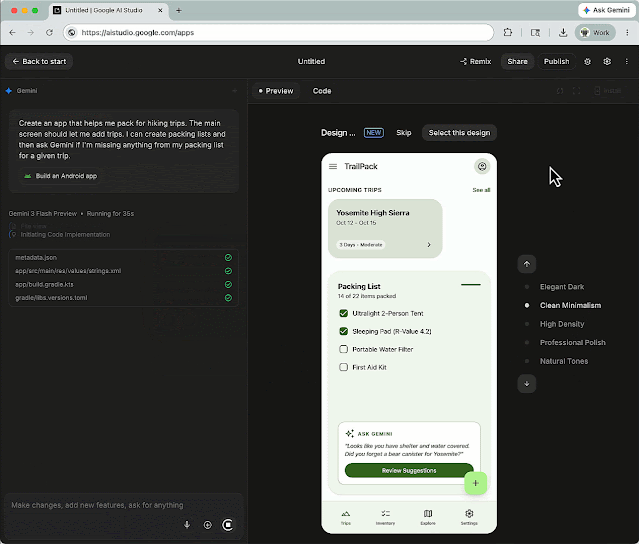This screenshot has width=639, height=544.
Task: Click the Work profile button
Action: click(x=595, y=32)
